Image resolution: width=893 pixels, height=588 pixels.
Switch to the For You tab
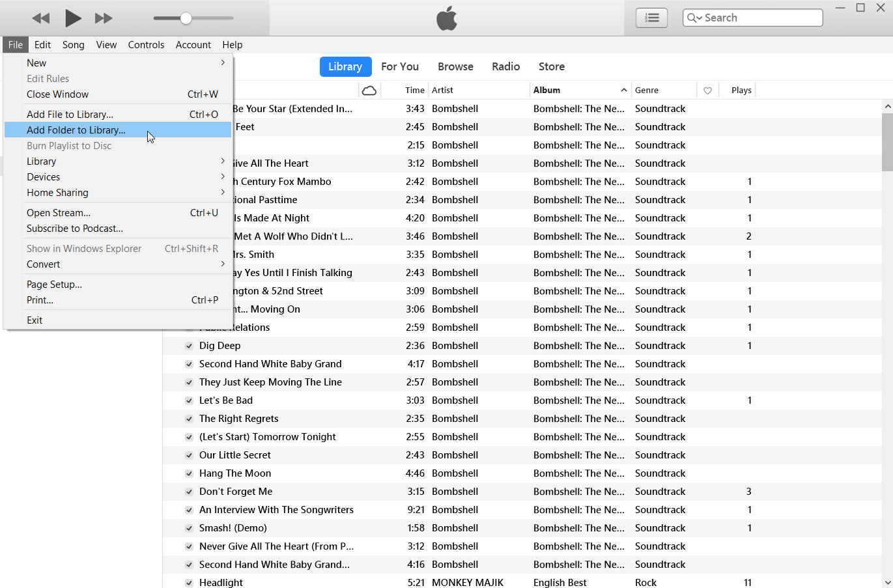(400, 66)
